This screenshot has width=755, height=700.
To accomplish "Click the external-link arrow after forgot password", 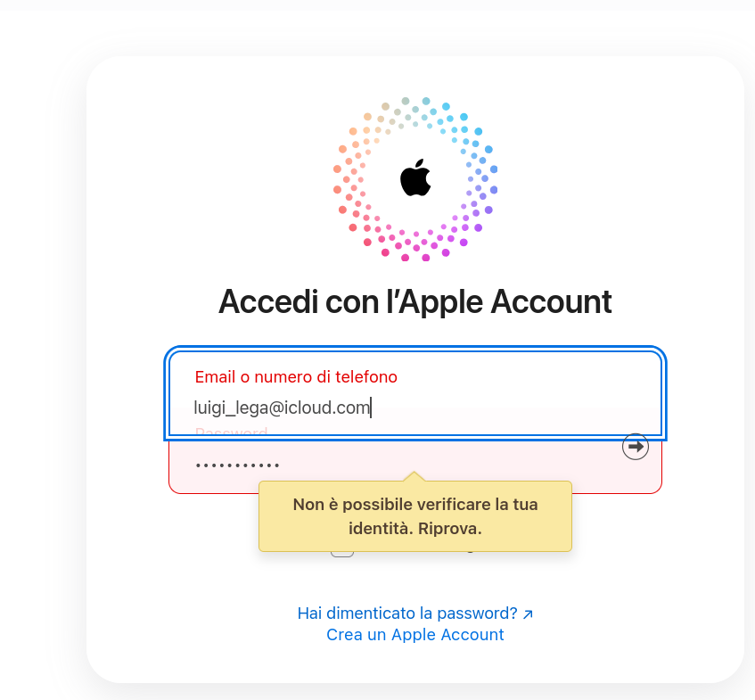I will click(x=528, y=614).
